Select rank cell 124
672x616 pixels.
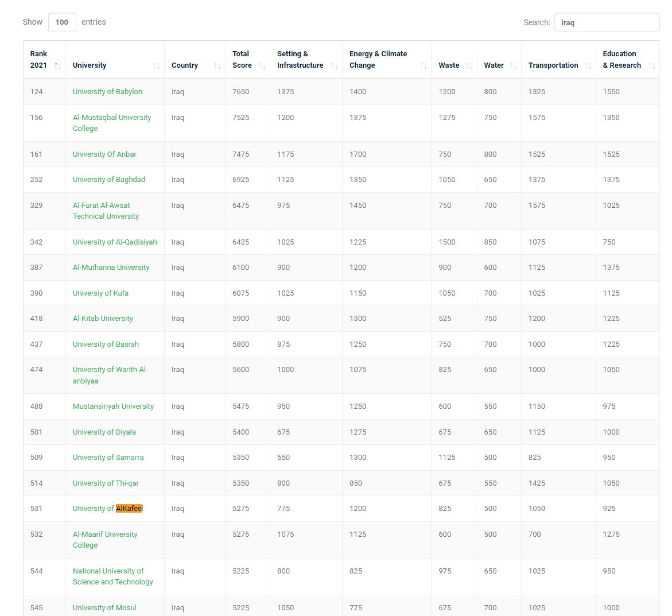pos(36,92)
